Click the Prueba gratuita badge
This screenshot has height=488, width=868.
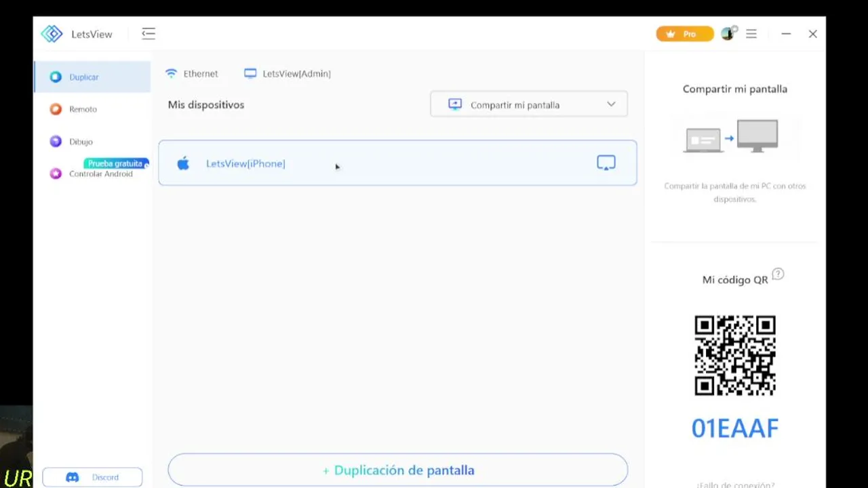[116, 163]
